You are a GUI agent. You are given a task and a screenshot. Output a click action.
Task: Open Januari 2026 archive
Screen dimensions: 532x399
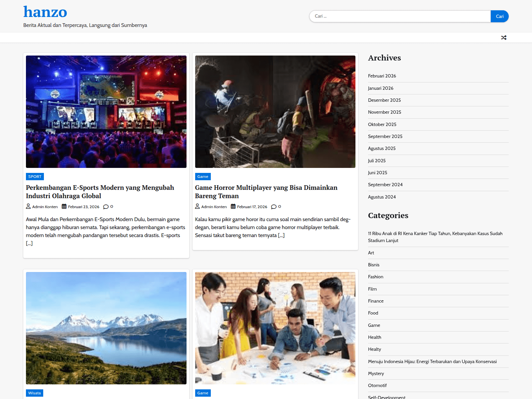point(381,88)
